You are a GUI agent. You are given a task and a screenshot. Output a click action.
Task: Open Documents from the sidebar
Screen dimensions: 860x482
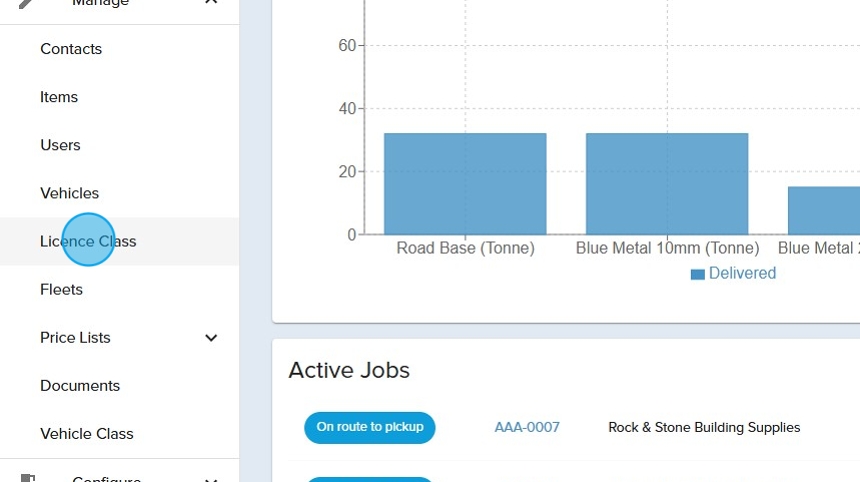coord(80,385)
